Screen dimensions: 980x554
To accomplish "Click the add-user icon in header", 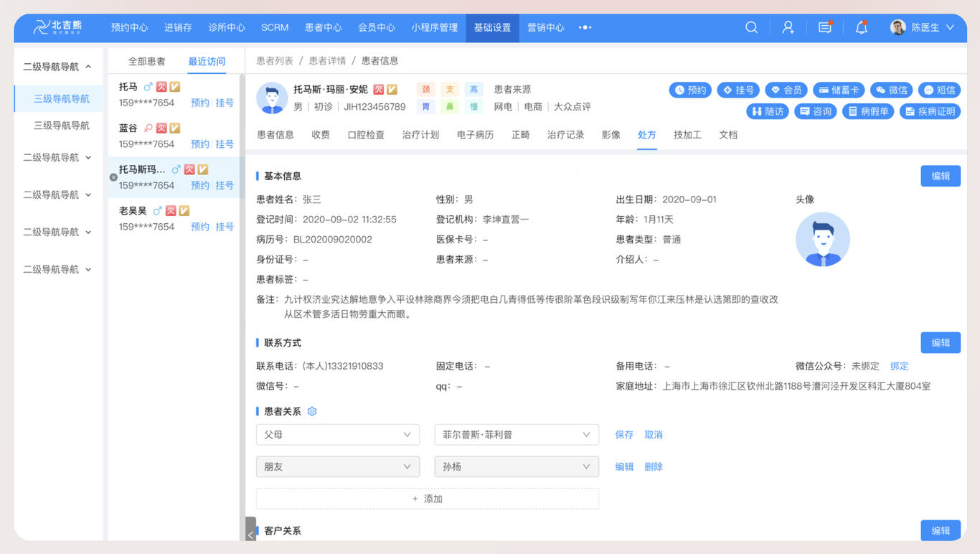I will (788, 27).
